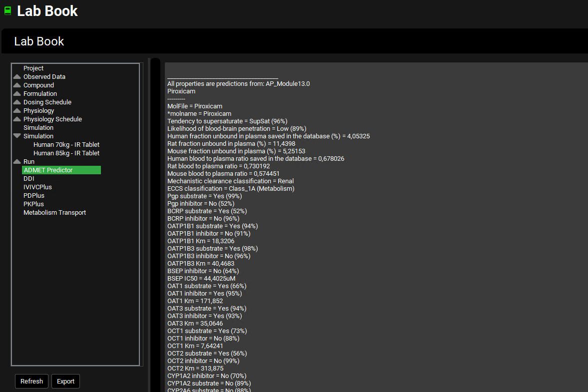Expand the Physiology Schedule node arrow
Viewport: 588px width, 392px height.
[17, 119]
